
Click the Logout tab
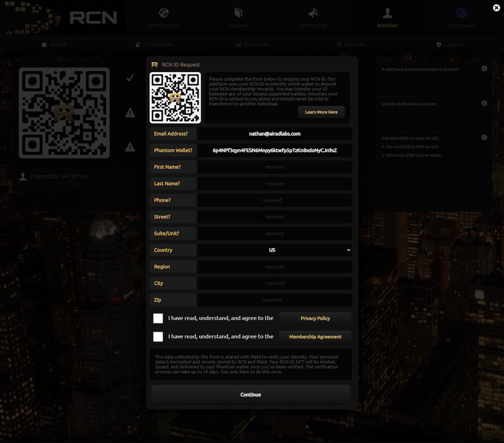(x=450, y=44)
